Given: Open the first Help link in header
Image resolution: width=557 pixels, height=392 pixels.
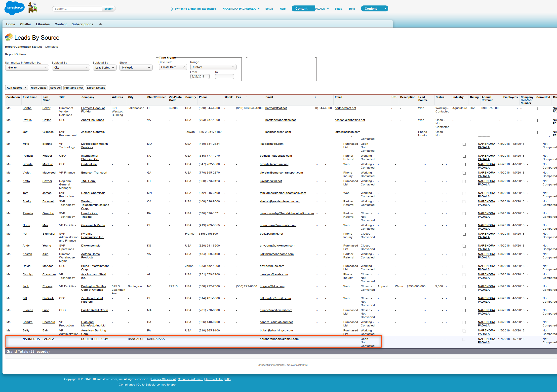Looking at the screenshot, I should coord(283,9).
